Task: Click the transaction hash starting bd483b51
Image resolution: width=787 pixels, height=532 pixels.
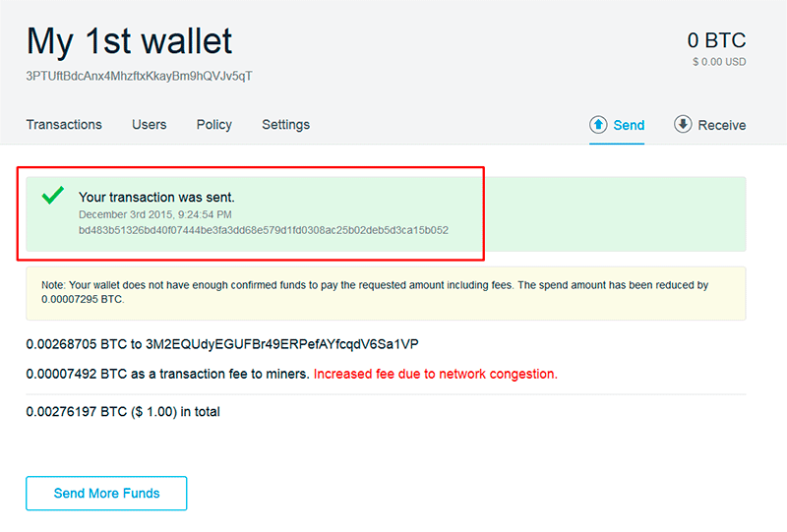Action: (x=264, y=230)
